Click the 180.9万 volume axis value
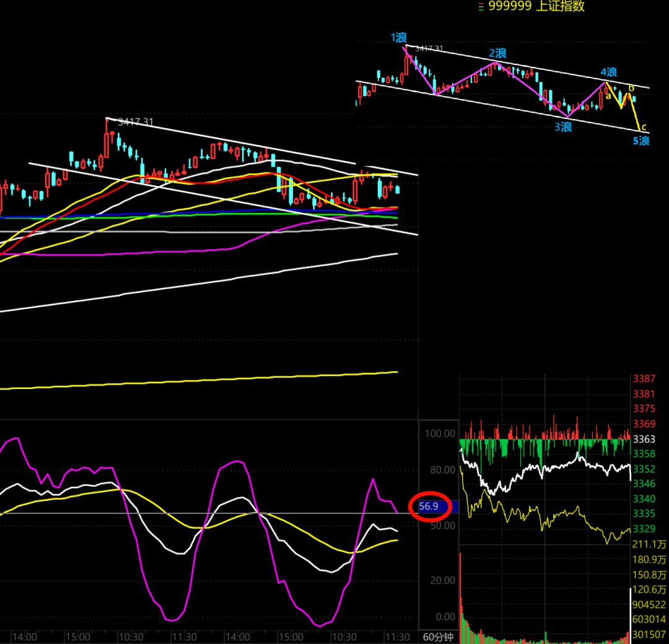Image resolution: width=669 pixels, height=644 pixels. [649, 559]
